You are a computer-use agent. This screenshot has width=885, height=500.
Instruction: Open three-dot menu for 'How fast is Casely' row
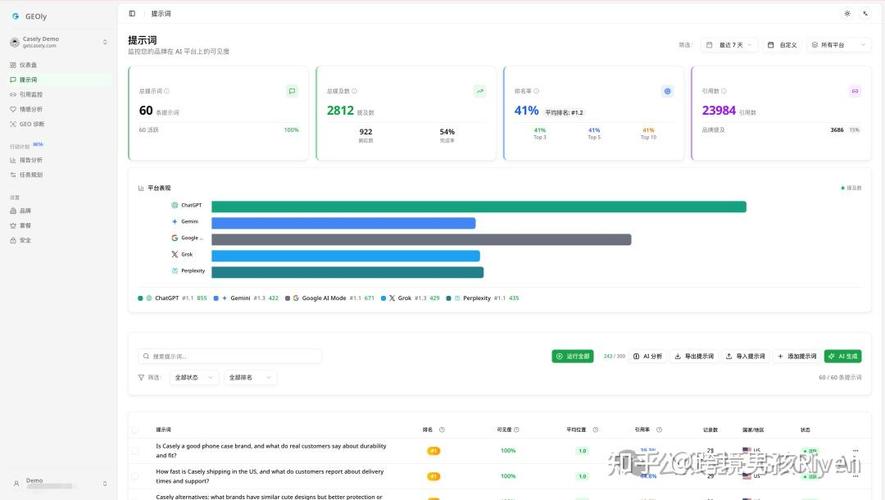856,476
